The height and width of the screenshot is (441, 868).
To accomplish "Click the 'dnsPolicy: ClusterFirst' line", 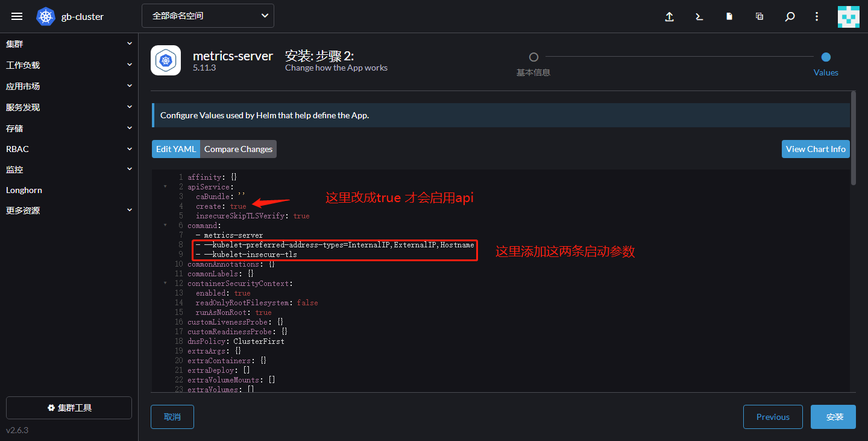I will 236,341.
